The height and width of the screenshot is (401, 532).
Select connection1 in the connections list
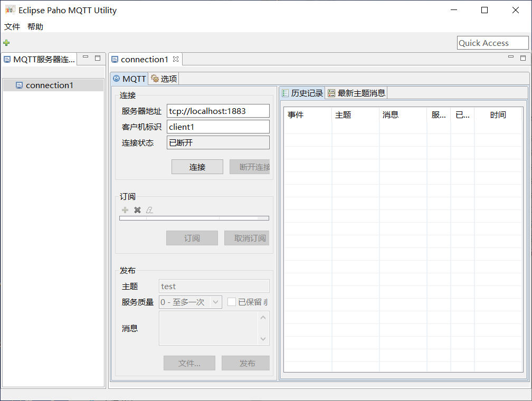point(49,85)
